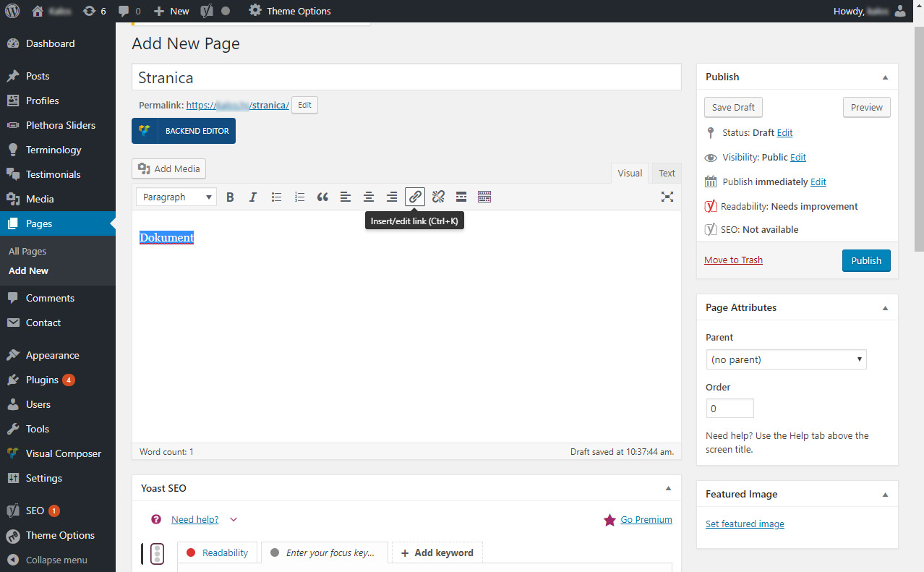Create a numbered list in toolbar
Viewport: 924px width, 572px height.
[x=299, y=197]
